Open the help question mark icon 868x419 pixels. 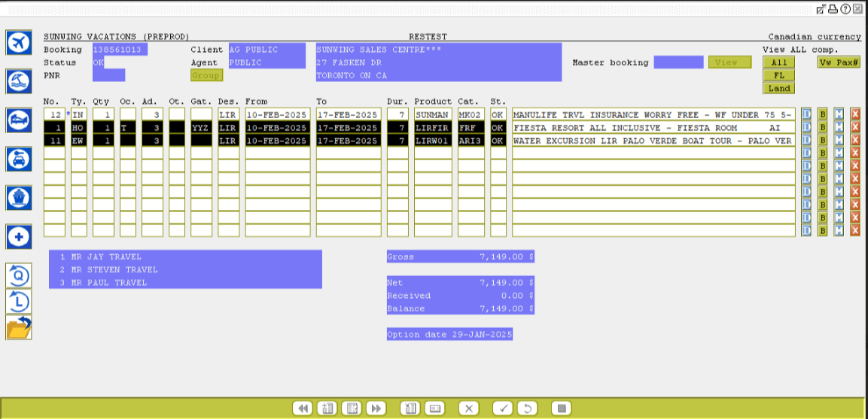[845, 8]
